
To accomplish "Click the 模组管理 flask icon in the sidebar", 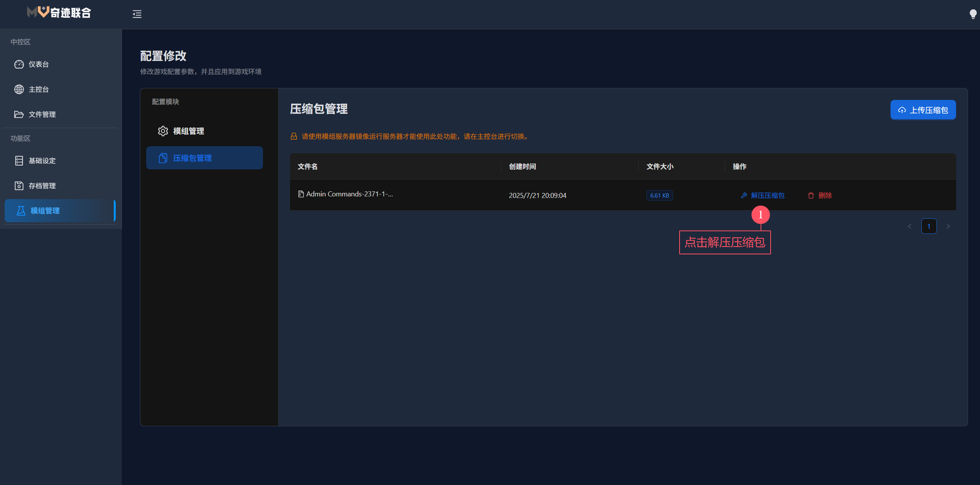I will (21, 211).
